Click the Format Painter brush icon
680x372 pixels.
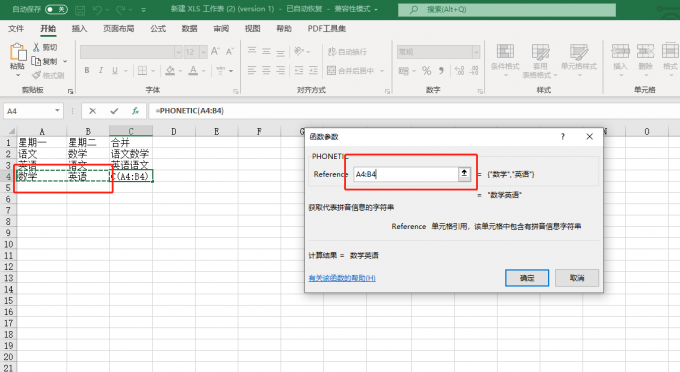pos(36,75)
